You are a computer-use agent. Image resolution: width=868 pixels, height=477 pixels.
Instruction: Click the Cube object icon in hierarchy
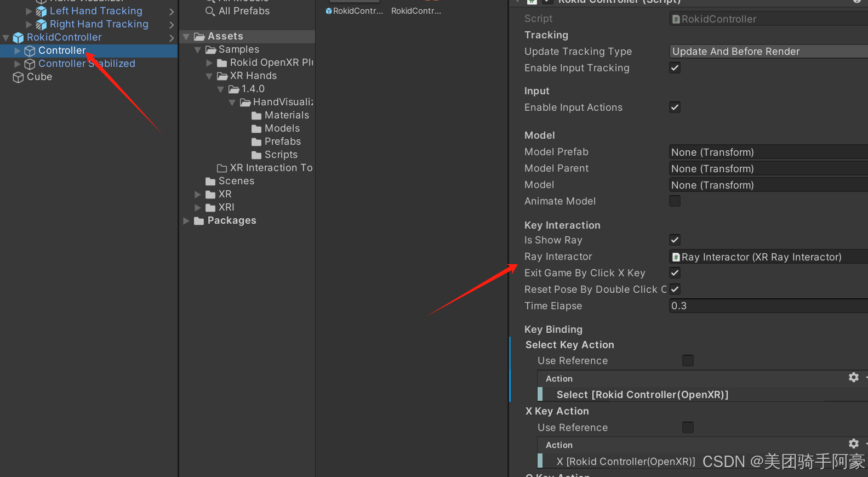18,77
